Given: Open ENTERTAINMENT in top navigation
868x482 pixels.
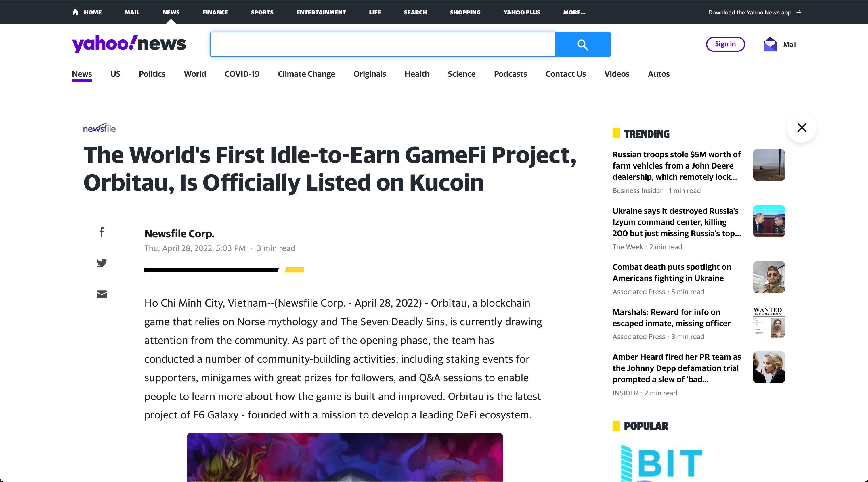Looking at the screenshot, I should tap(321, 12).
